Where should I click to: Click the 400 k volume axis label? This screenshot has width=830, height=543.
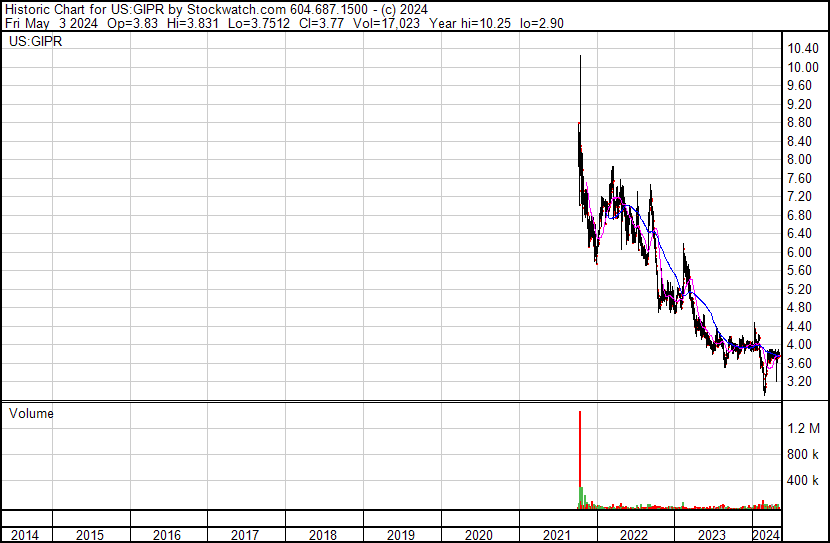[x=803, y=481]
